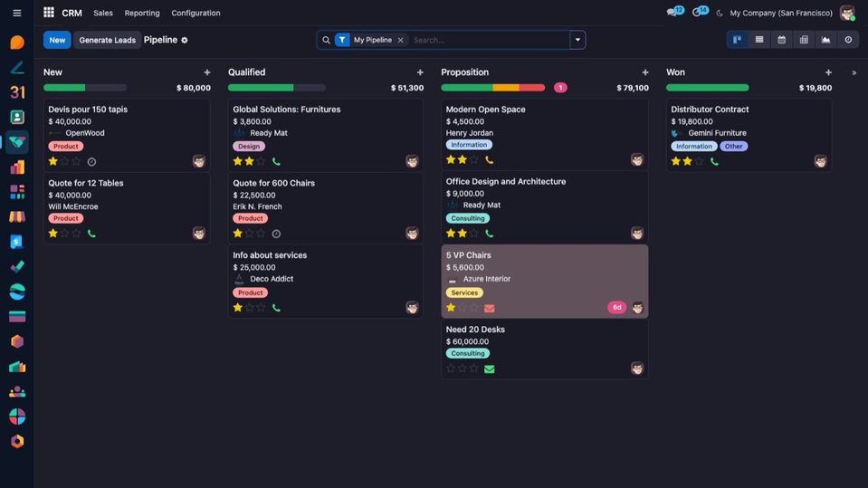868x488 pixels.
Task: Open the Employees app icon
Action: 17,392
